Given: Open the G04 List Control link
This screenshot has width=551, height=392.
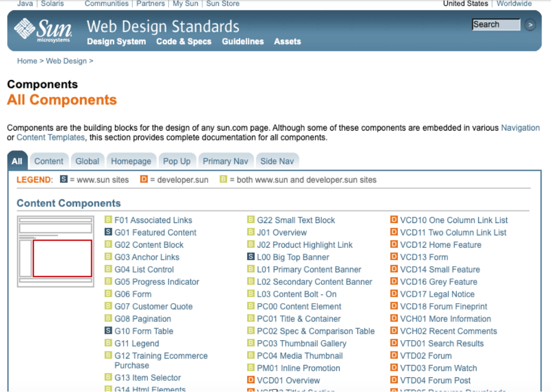Looking at the screenshot, I should coord(144,270).
